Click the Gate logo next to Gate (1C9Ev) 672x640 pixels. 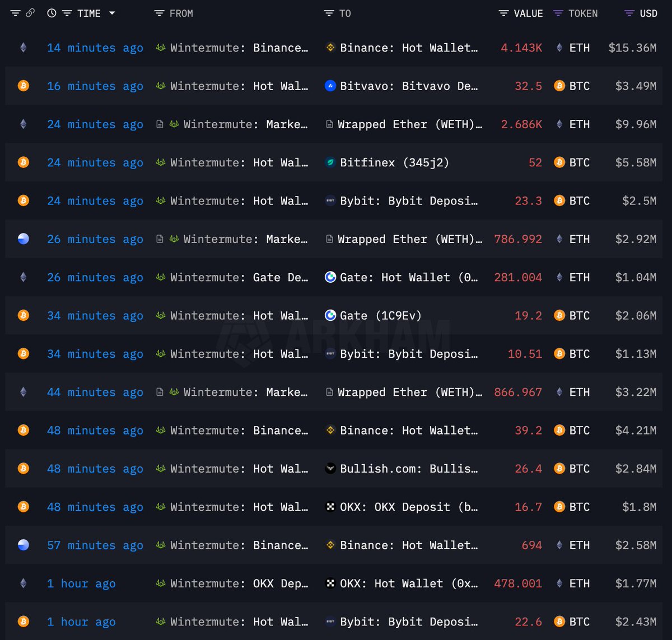pyautogui.click(x=330, y=315)
